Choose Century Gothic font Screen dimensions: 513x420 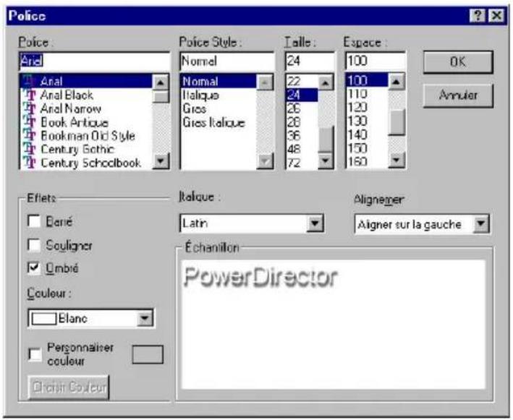(x=87, y=149)
